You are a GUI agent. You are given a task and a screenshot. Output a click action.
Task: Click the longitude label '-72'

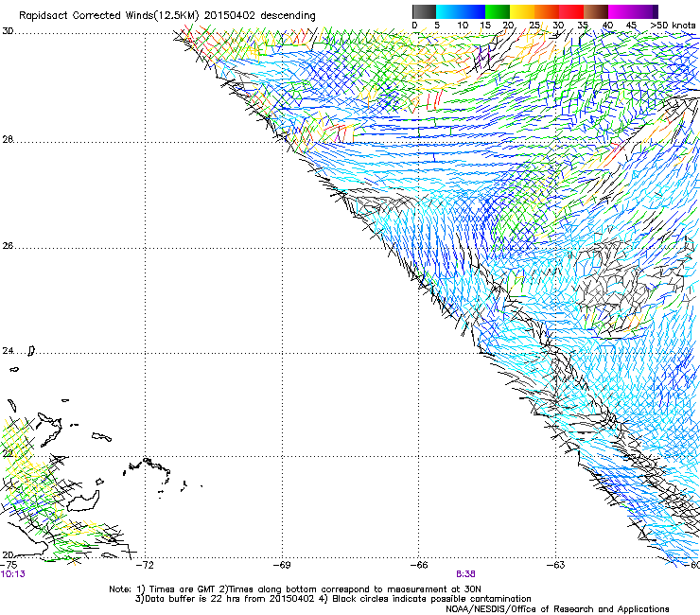pos(145,565)
